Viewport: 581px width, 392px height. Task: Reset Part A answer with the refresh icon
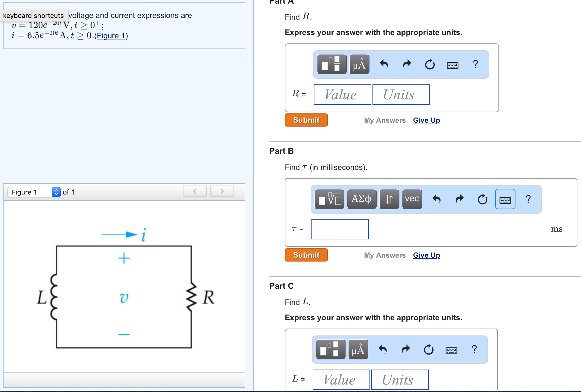(x=430, y=64)
